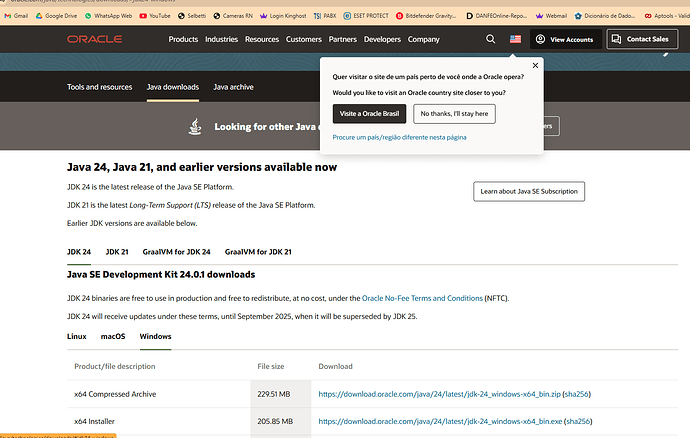Open the Resources menu
The width and height of the screenshot is (690, 438).
pyautogui.click(x=262, y=39)
